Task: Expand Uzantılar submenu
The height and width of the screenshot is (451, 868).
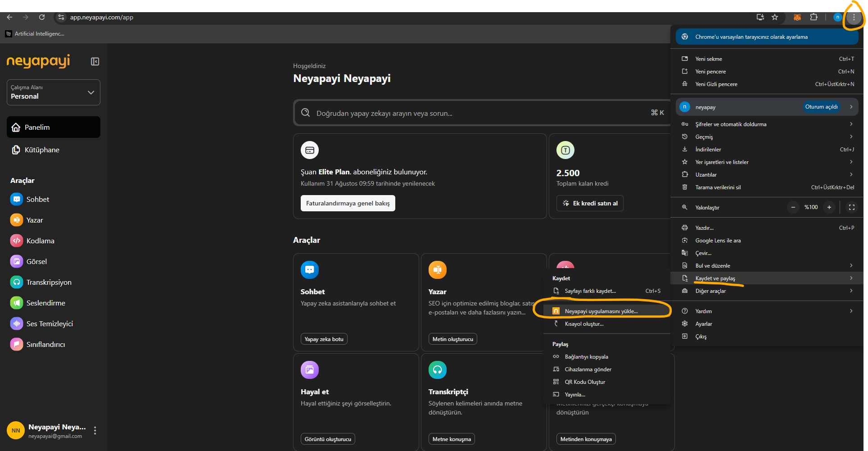Action: coord(767,174)
